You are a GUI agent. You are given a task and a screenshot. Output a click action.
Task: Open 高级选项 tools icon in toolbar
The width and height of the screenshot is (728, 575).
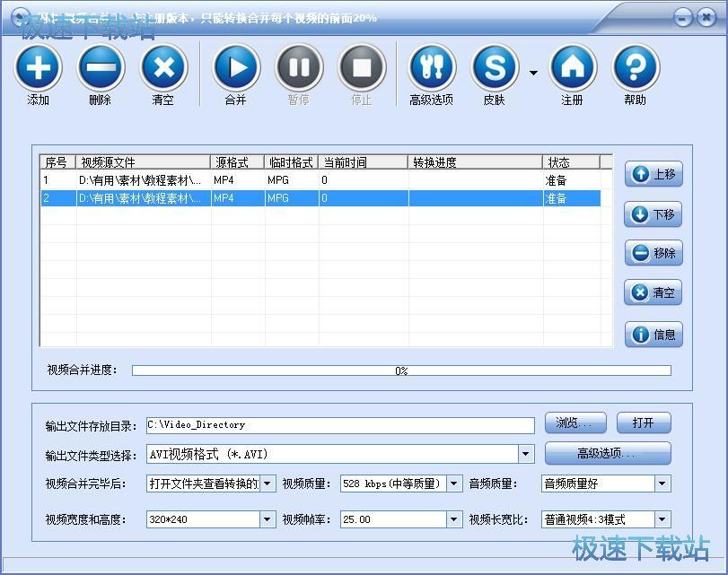tap(432, 67)
